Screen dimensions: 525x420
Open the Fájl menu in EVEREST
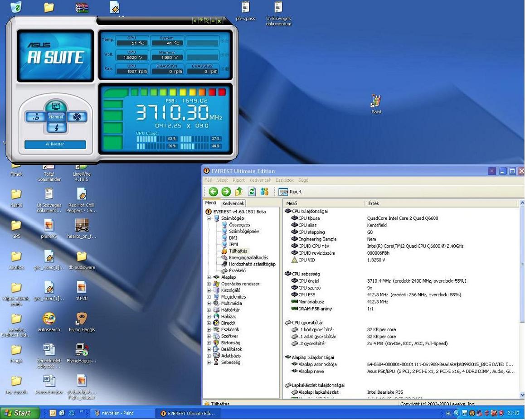coord(208,180)
